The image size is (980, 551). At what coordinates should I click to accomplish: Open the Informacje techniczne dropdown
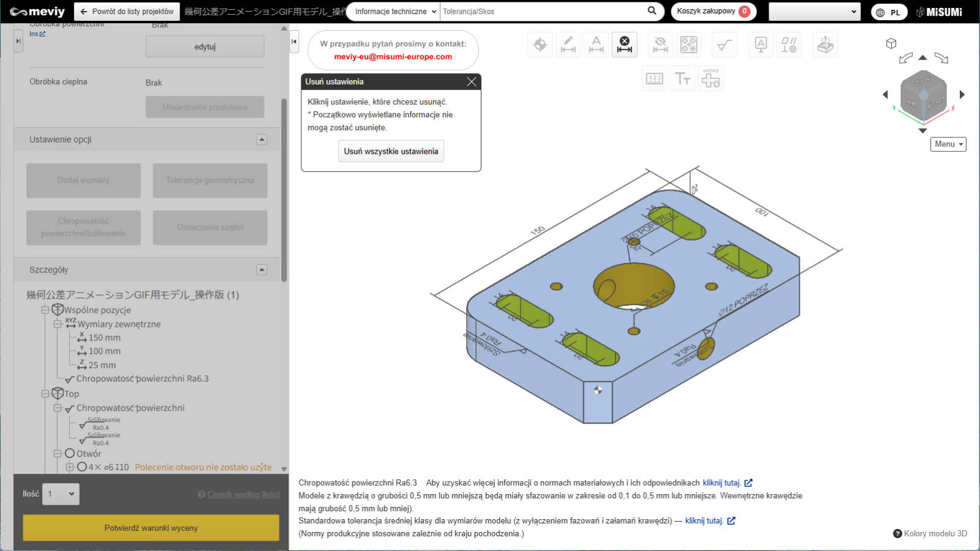[395, 12]
